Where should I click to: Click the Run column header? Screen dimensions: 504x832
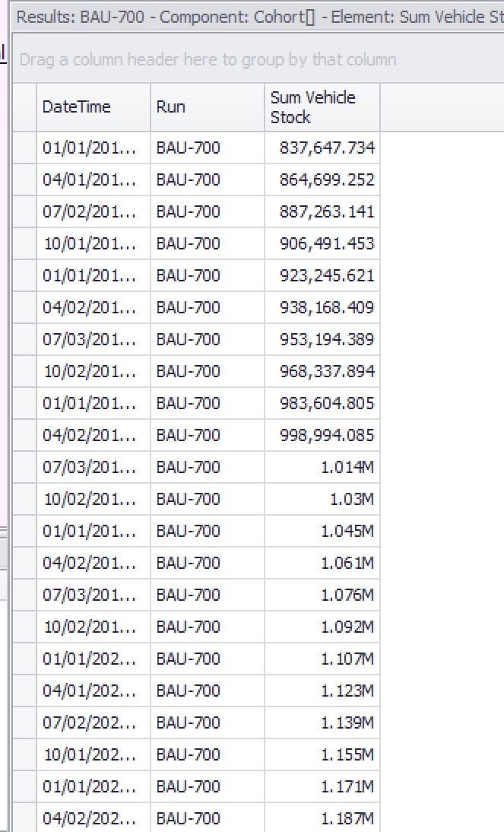[x=208, y=107]
